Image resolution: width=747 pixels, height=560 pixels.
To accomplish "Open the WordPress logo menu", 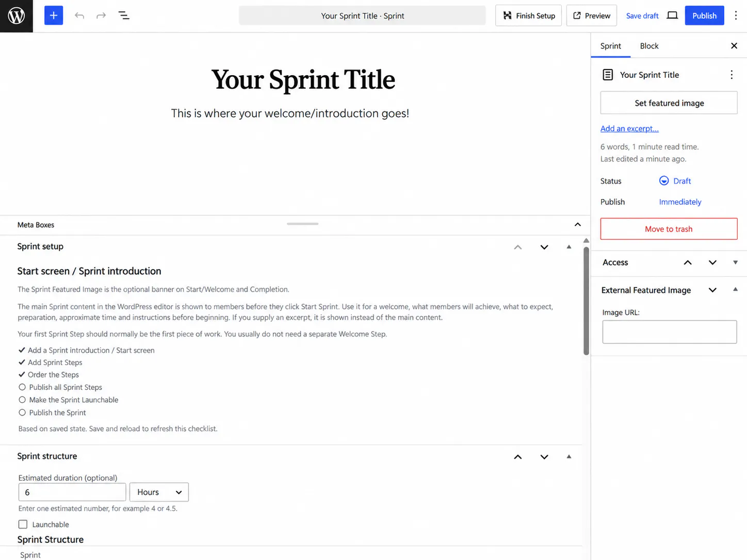I will point(17,16).
